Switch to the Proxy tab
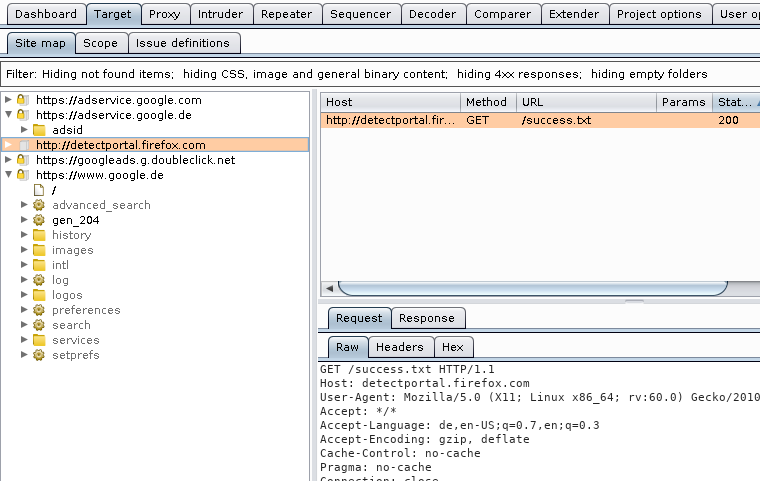 165,14
